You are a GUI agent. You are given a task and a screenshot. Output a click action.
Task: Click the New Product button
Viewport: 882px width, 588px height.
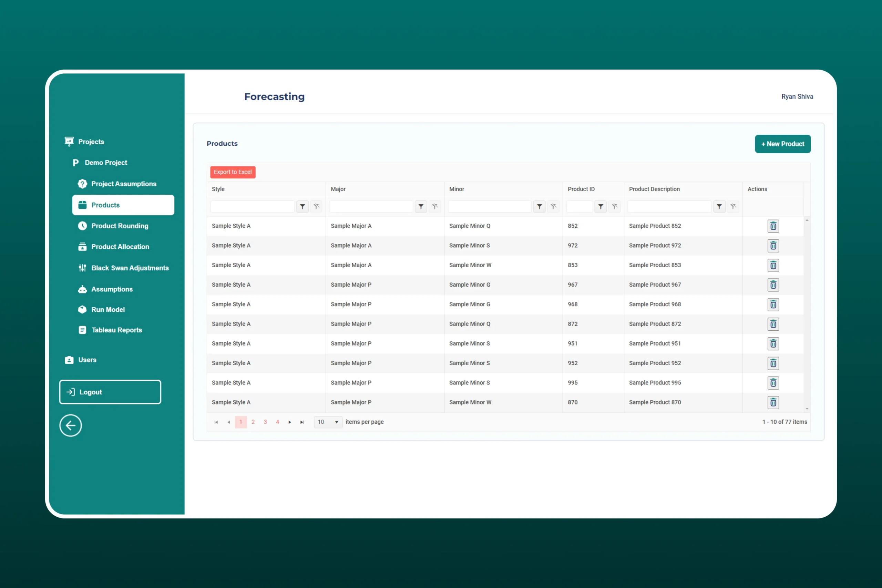782,144
